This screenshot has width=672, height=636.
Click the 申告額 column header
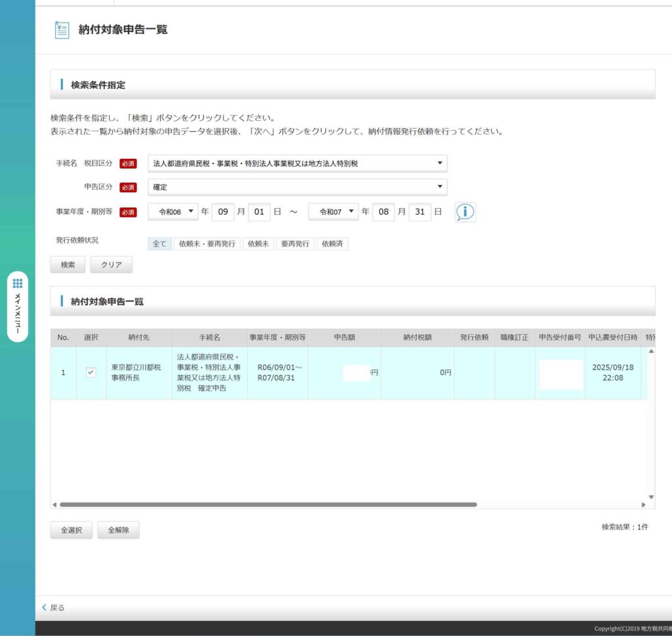[x=344, y=337]
